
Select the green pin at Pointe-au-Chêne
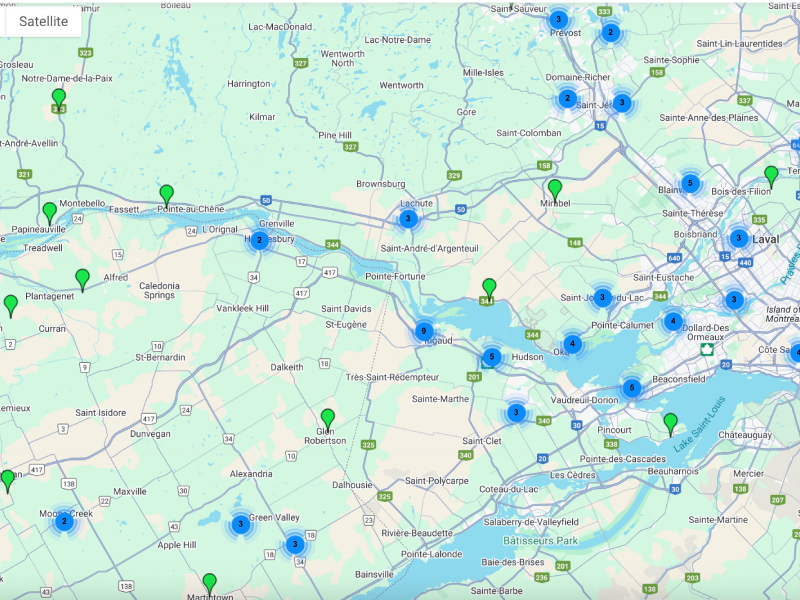[166, 193]
